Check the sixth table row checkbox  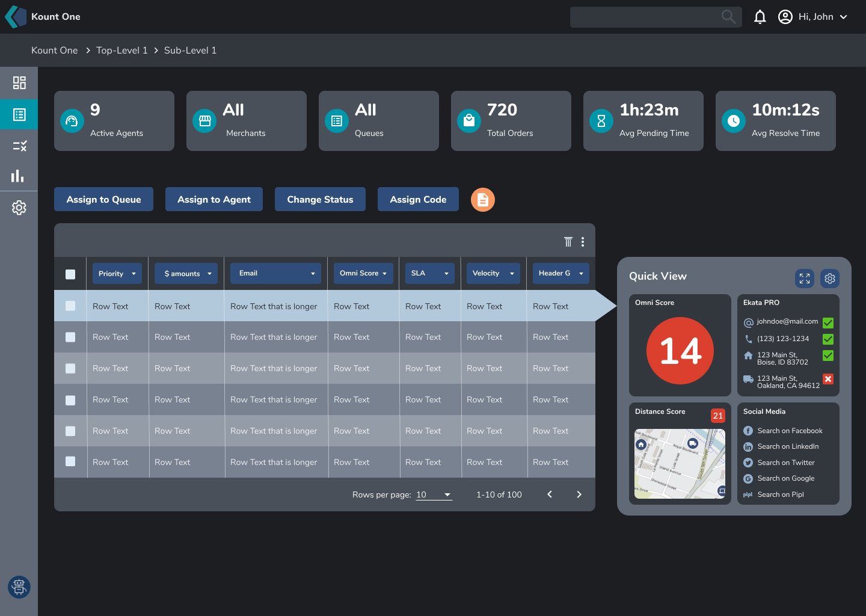click(70, 461)
